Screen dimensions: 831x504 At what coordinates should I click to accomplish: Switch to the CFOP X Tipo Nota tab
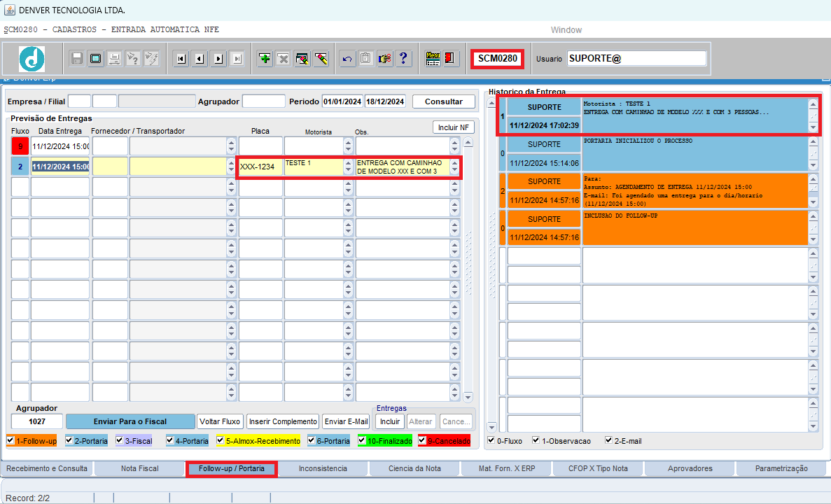[x=598, y=468]
